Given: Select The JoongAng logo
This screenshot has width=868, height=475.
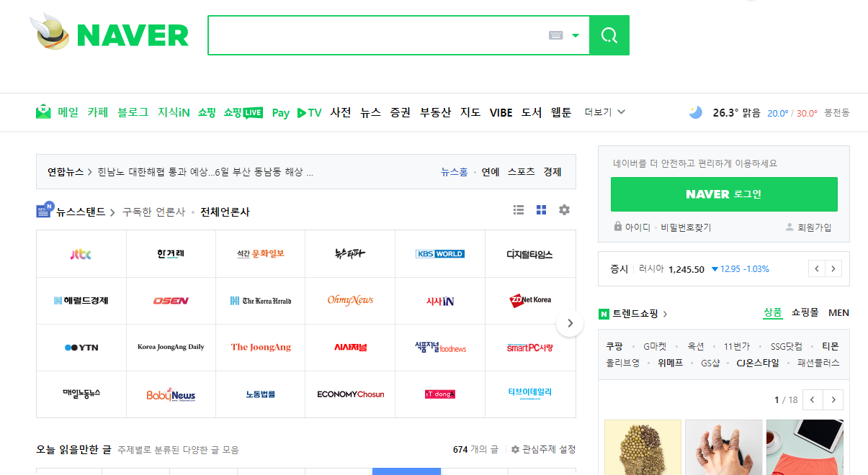Looking at the screenshot, I should (x=261, y=348).
